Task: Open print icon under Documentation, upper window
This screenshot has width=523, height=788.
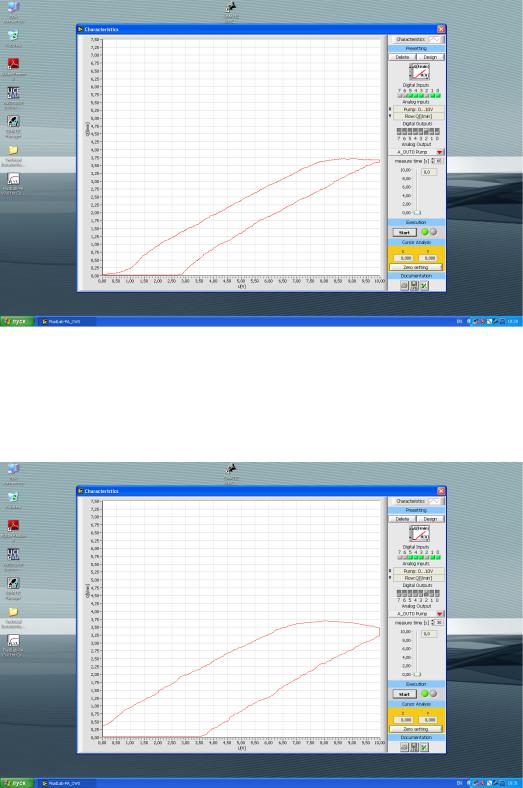Action: click(404, 285)
